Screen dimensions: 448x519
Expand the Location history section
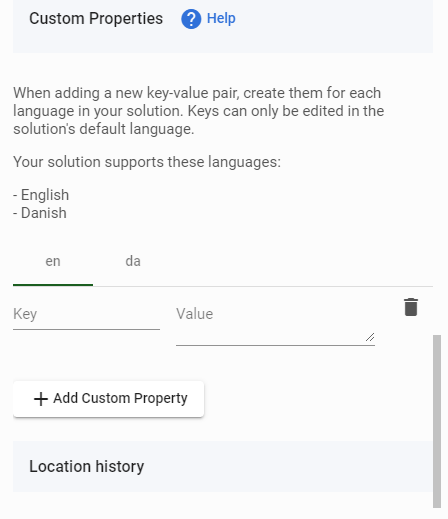click(223, 466)
